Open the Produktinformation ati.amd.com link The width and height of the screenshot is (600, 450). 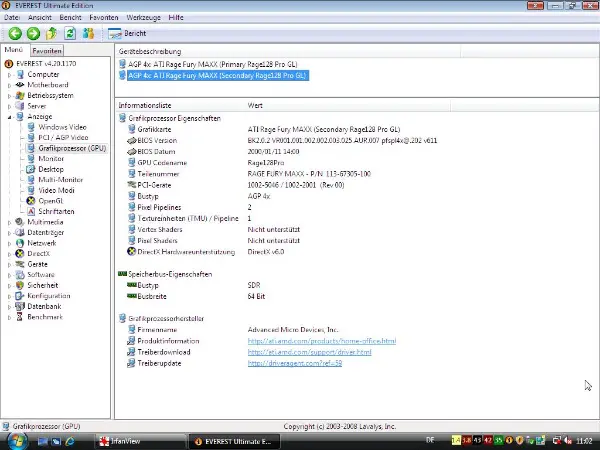click(x=322, y=341)
